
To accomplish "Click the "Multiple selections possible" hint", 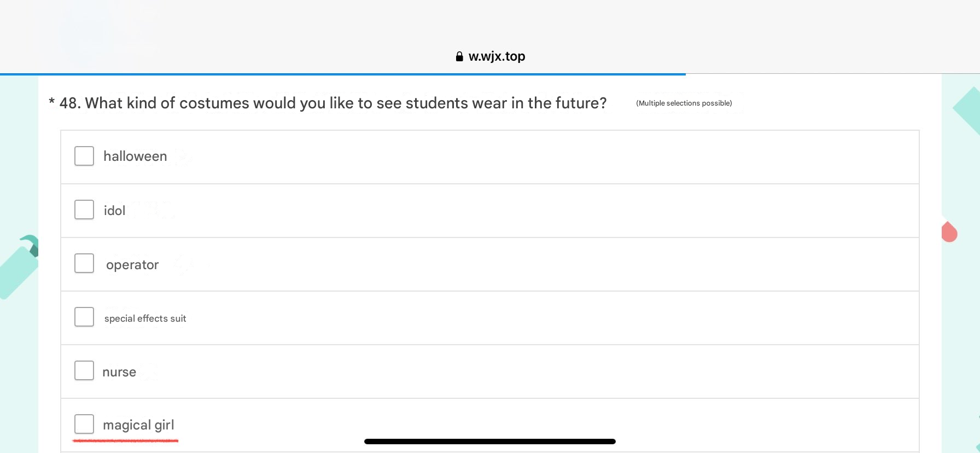I will coord(684,103).
